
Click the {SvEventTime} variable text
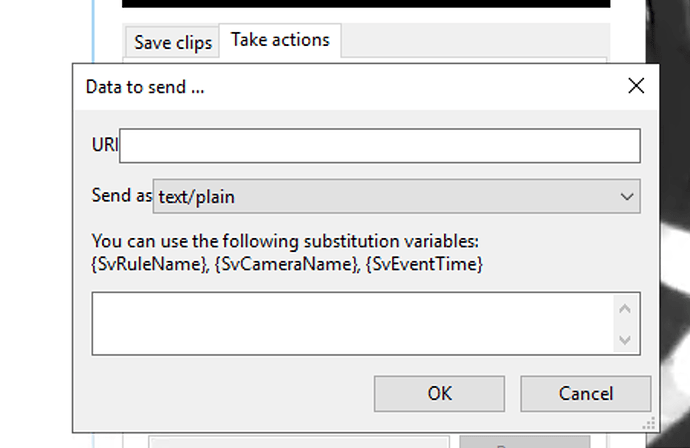coord(424,264)
